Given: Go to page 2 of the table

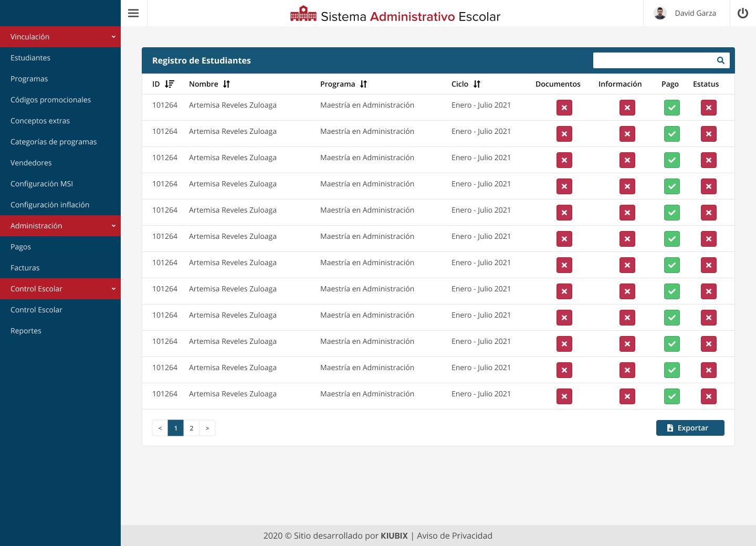Looking at the screenshot, I should (x=192, y=428).
